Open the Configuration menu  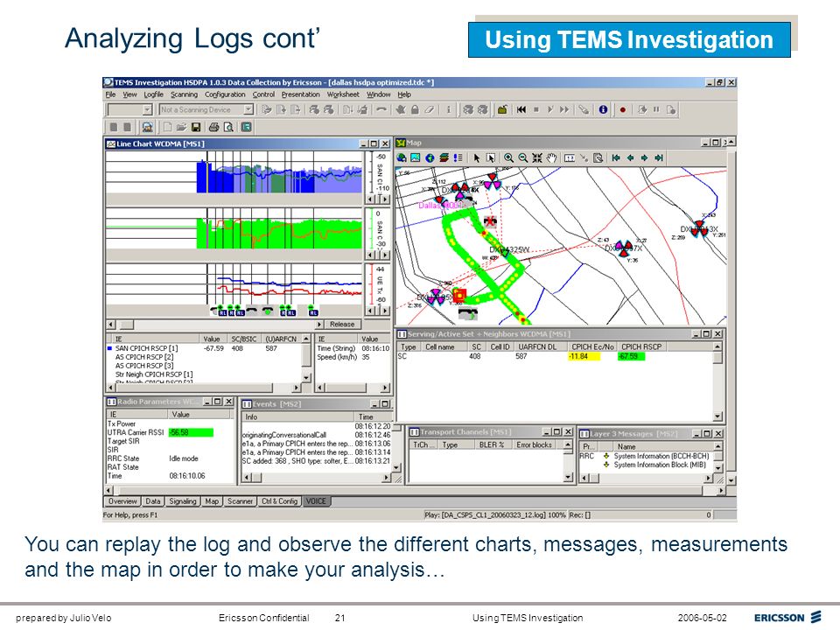pos(225,94)
